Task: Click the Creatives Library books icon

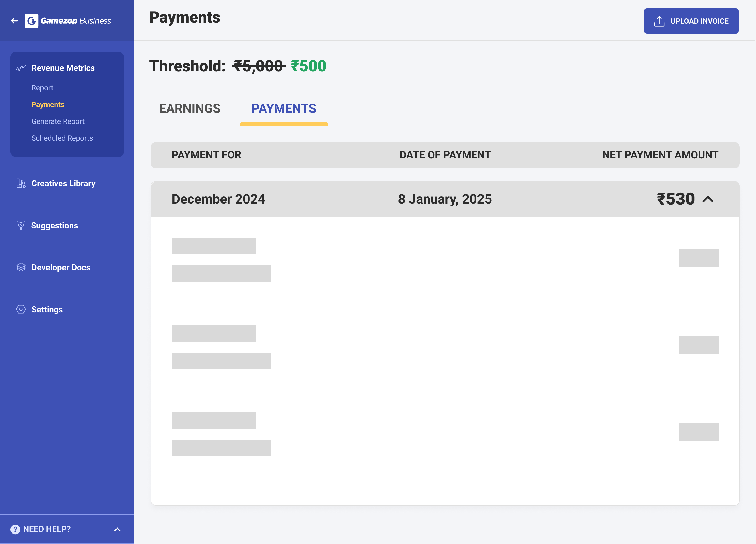Action: point(21,183)
